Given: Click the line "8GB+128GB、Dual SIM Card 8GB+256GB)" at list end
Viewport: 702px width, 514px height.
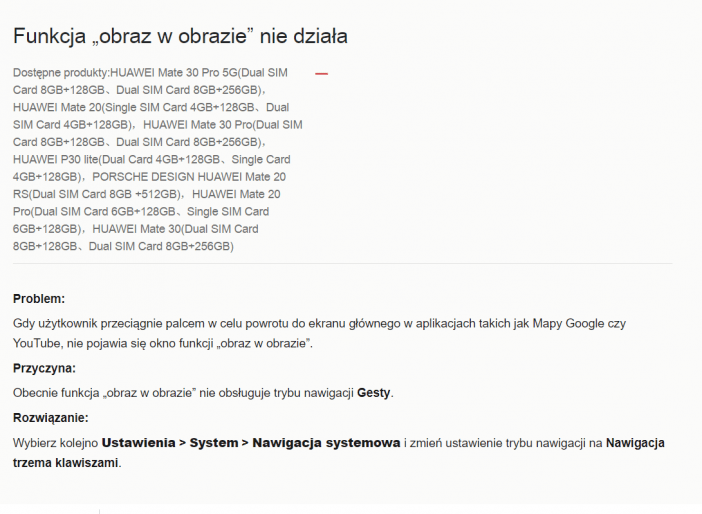Looking at the screenshot, I should click(x=123, y=246).
